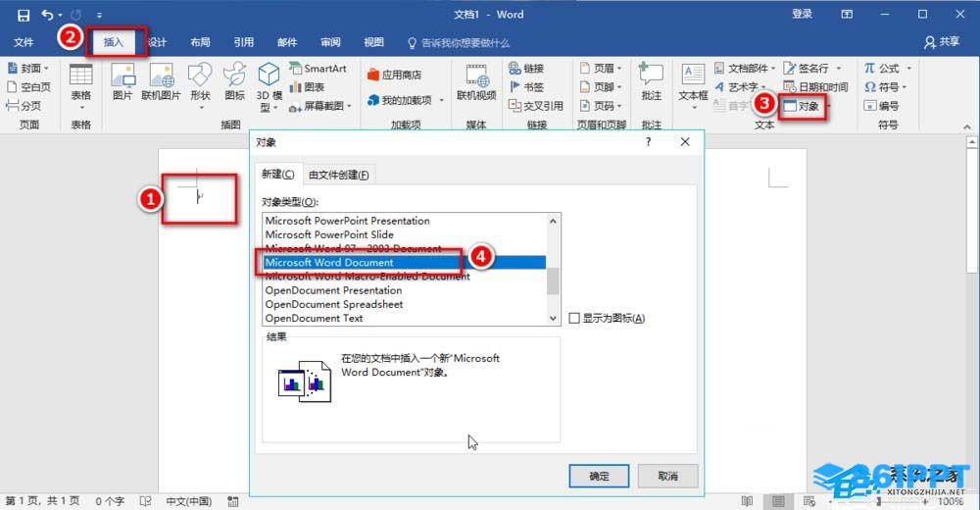Image resolution: width=980 pixels, height=510 pixels.
Task: Insert a picture (图片) from file
Action: 122,82
